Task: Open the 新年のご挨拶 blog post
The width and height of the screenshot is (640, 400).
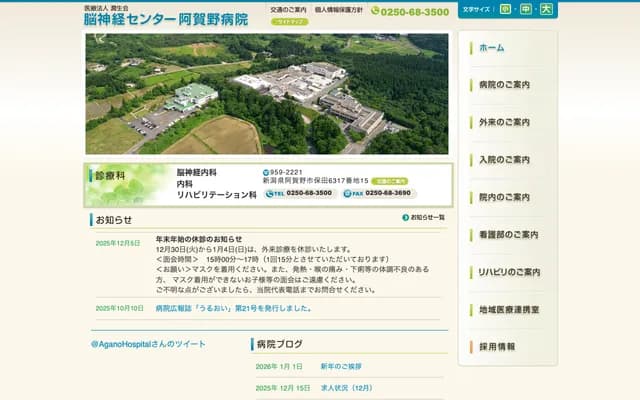Action: pos(341,367)
